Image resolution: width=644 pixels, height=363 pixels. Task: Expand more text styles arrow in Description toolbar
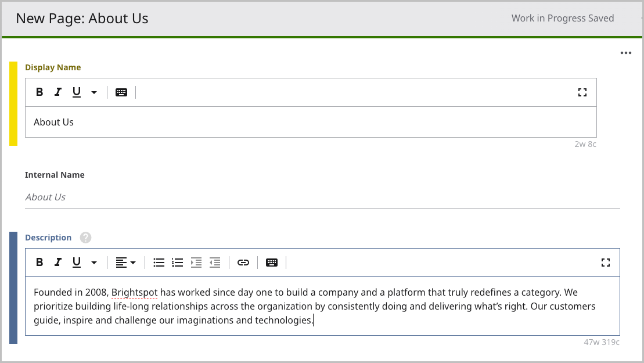94,263
